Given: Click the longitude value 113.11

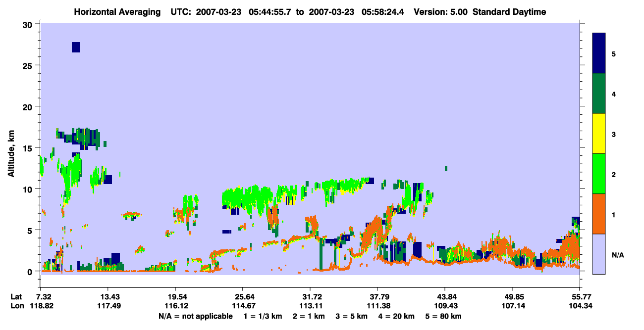Looking at the screenshot, I should pyautogui.click(x=310, y=306).
